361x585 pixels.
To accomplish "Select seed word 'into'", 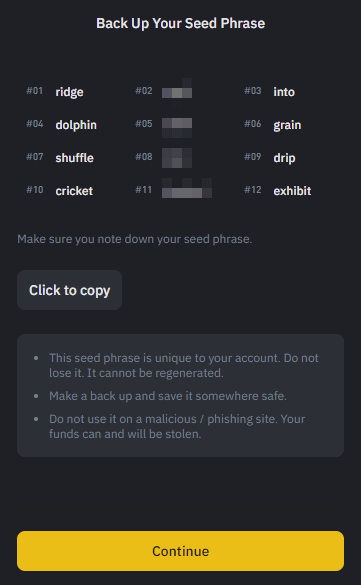I will coord(284,92).
